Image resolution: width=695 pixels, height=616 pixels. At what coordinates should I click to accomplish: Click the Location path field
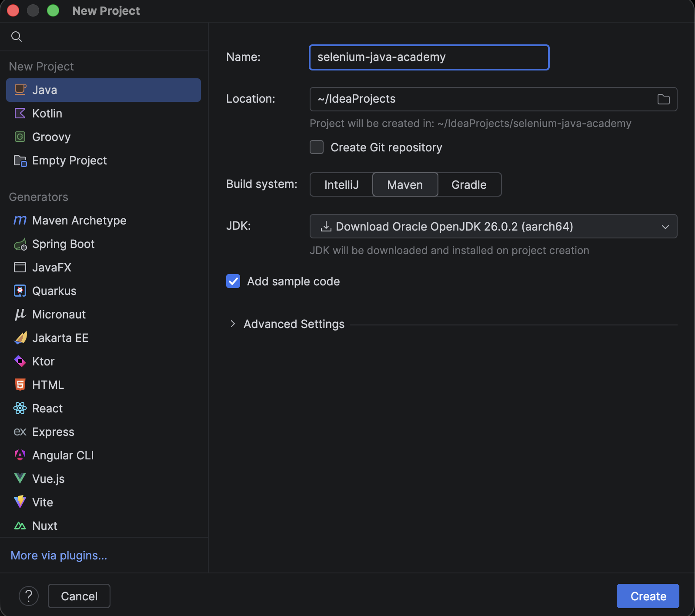pyautogui.click(x=493, y=99)
